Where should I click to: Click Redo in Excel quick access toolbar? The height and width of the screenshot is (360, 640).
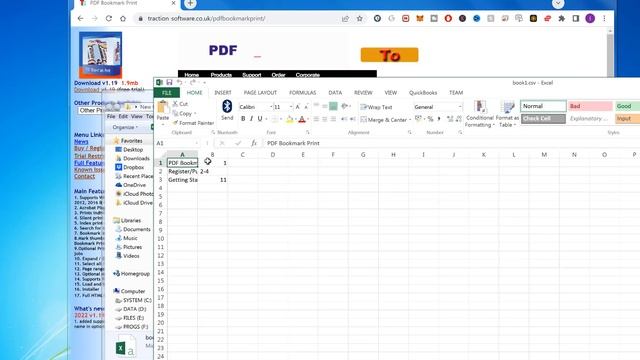point(193,82)
